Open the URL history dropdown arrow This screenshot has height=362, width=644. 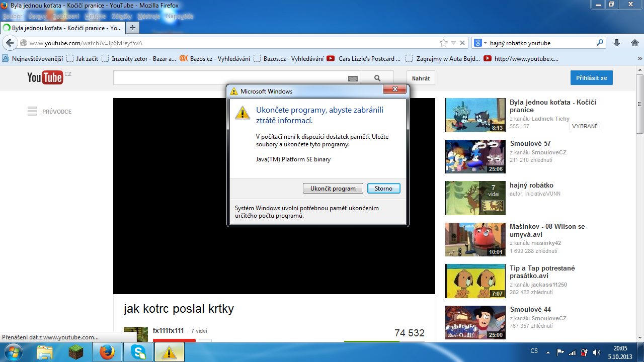[x=453, y=43]
